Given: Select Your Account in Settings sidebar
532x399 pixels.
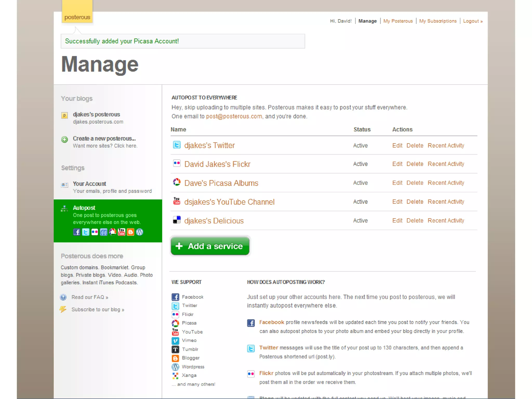Looking at the screenshot, I should coord(89,184).
